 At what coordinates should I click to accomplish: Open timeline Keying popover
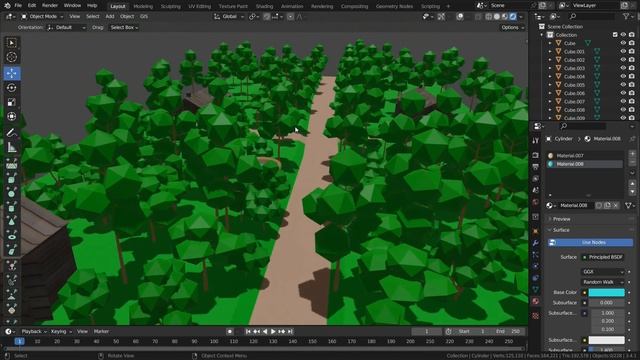tap(60, 331)
